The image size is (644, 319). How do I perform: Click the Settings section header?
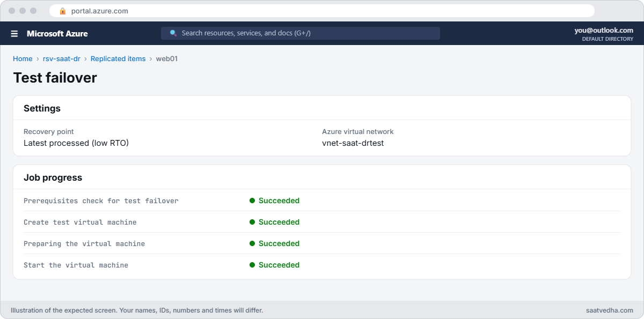pyautogui.click(x=42, y=108)
